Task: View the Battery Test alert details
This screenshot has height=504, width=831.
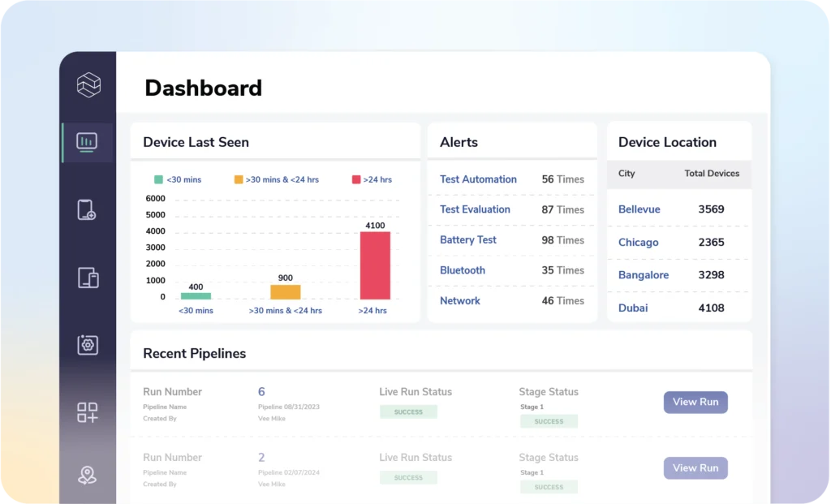Action: [x=468, y=239]
